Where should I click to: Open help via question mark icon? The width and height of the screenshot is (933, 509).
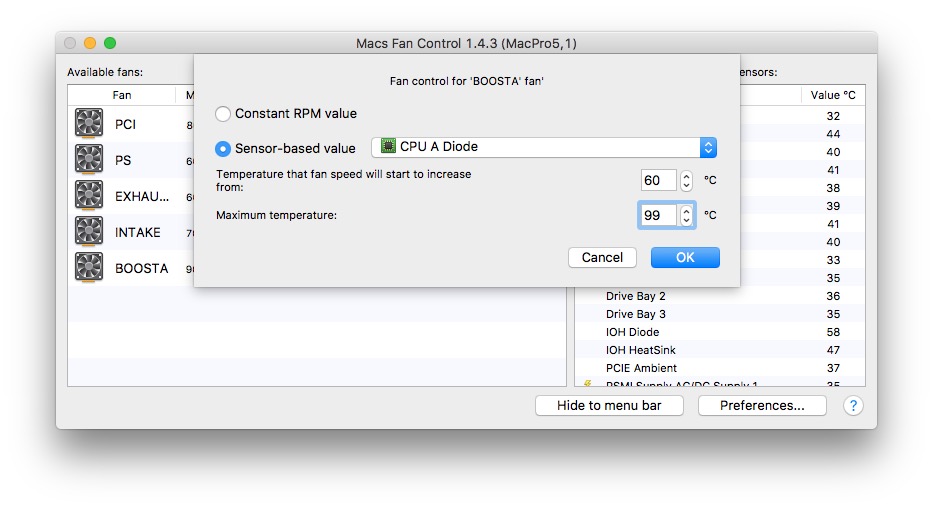tap(853, 405)
